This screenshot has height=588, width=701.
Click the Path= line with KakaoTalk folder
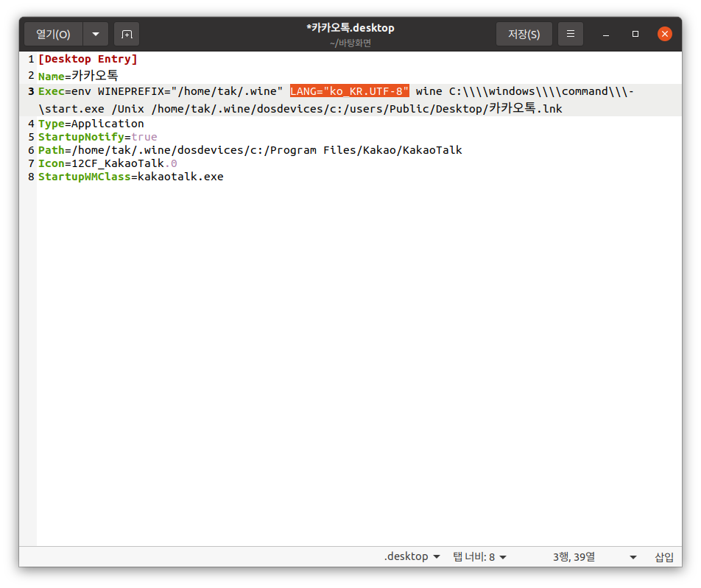click(x=250, y=150)
